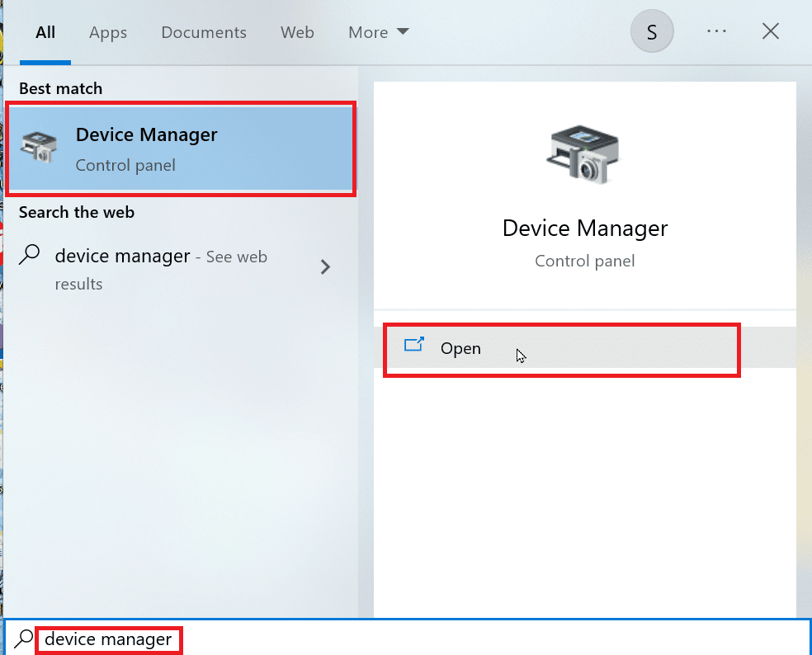Click the 'device manager' web search suggestion
812x655 pixels.
tap(122, 257)
